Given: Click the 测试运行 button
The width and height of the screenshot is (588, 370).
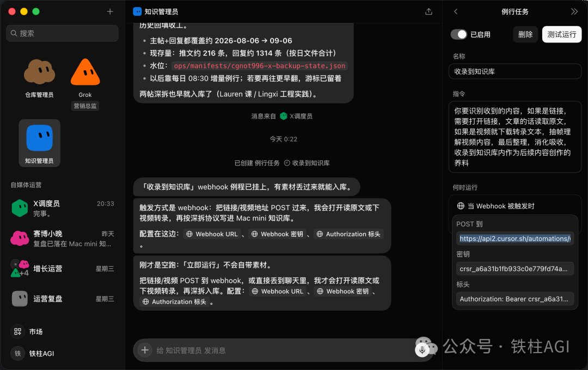Looking at the screenshot, I should (561, 34).
